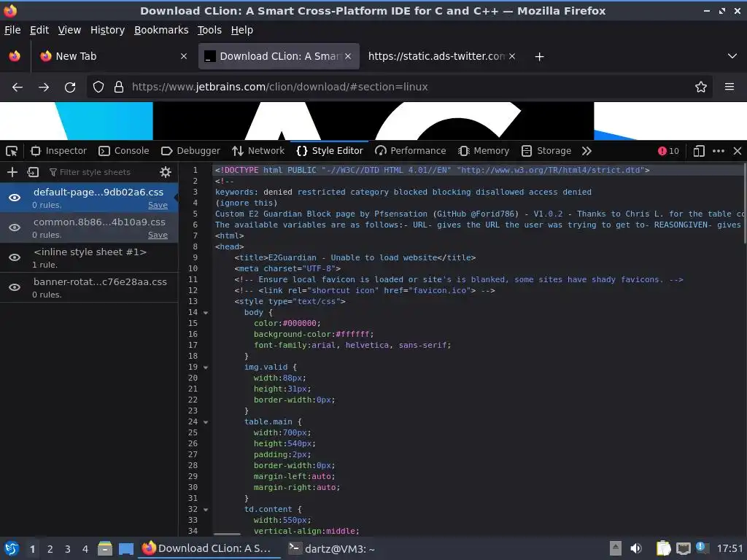
Task: Toggle visibility of banner-rotat...c76e28aa.css
Action: (x=15, y=287)
